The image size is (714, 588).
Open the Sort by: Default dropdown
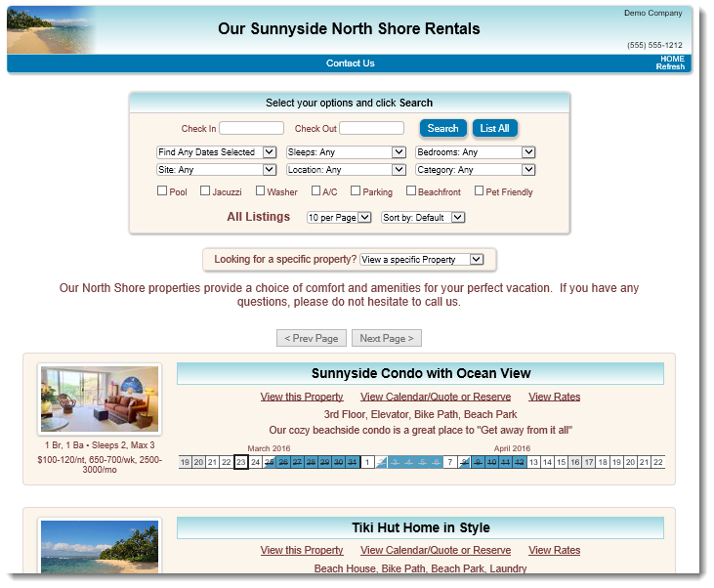tap(423, 218)
